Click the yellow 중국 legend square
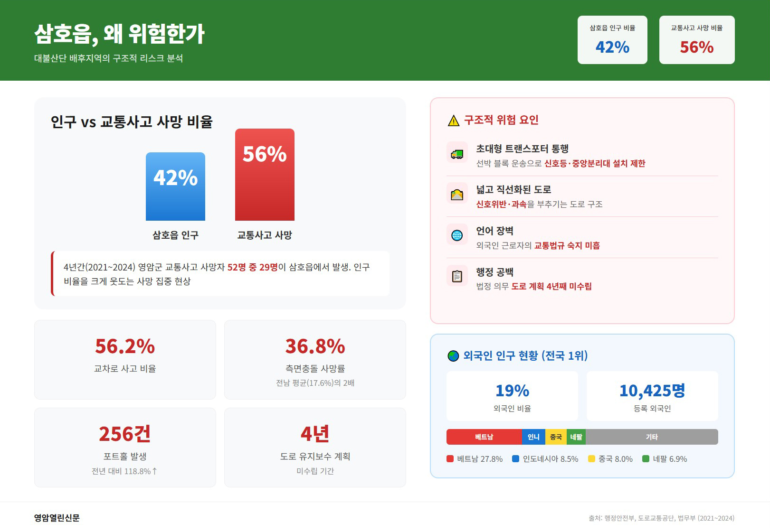The height and width of the screenshot is (532, 770). [x=591, y=459]
